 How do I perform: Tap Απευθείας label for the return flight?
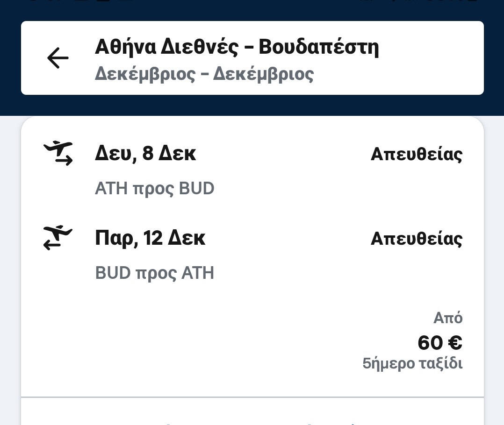(416, 239)
